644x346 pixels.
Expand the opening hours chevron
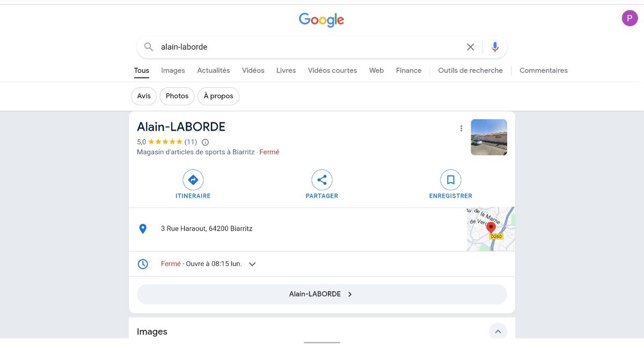(x=252, y=264)
